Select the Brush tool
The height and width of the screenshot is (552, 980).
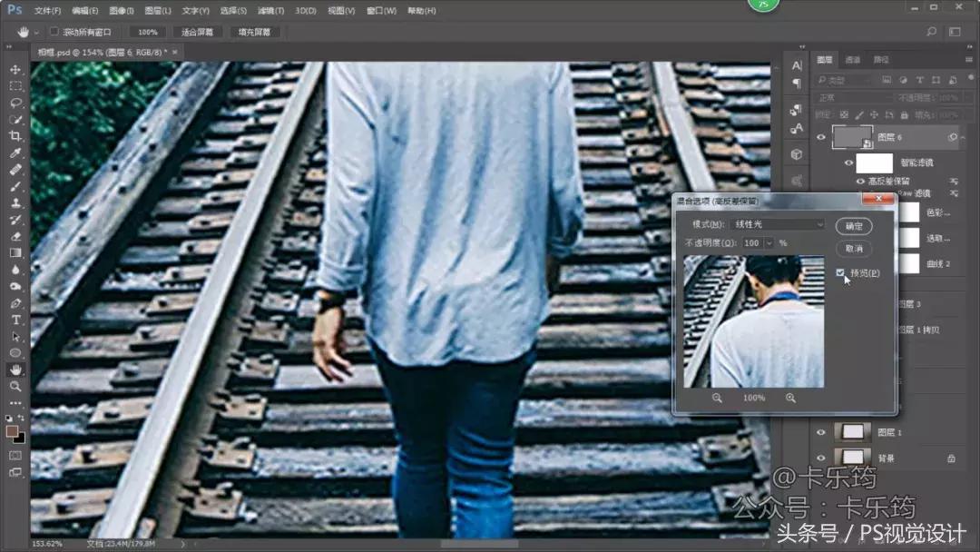pyautogui.click(x=15, y=186)
